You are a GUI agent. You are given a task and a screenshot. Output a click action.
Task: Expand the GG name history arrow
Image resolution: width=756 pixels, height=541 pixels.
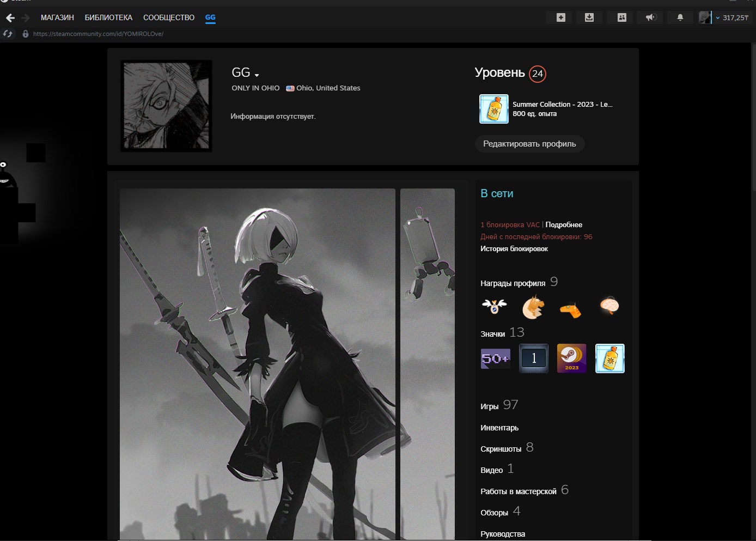coord(257,75)
